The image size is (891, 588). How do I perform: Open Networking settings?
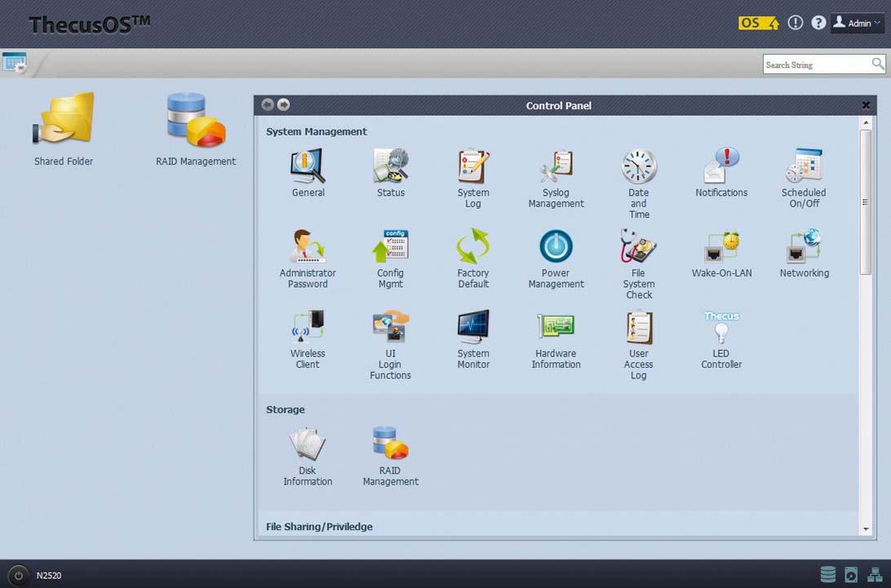[x=804, y=246]
